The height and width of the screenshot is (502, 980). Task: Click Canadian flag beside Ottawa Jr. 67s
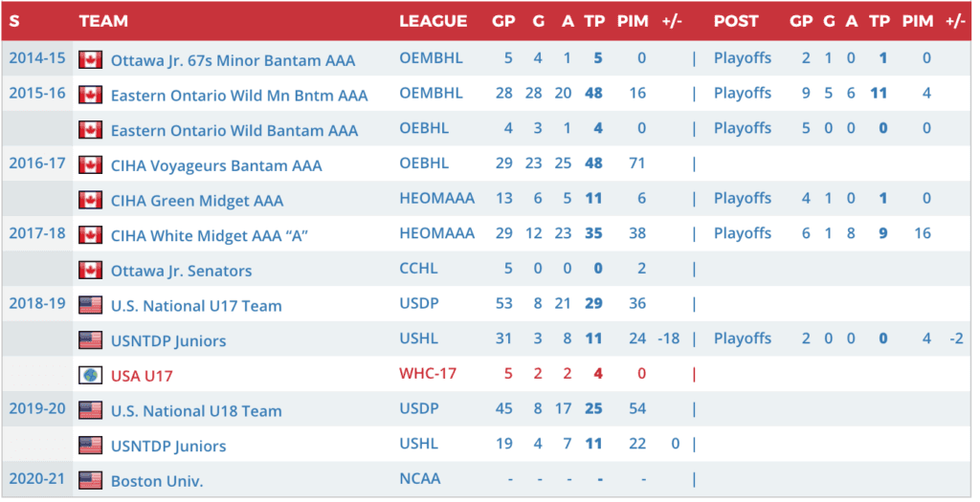click(x=91, y=59)
